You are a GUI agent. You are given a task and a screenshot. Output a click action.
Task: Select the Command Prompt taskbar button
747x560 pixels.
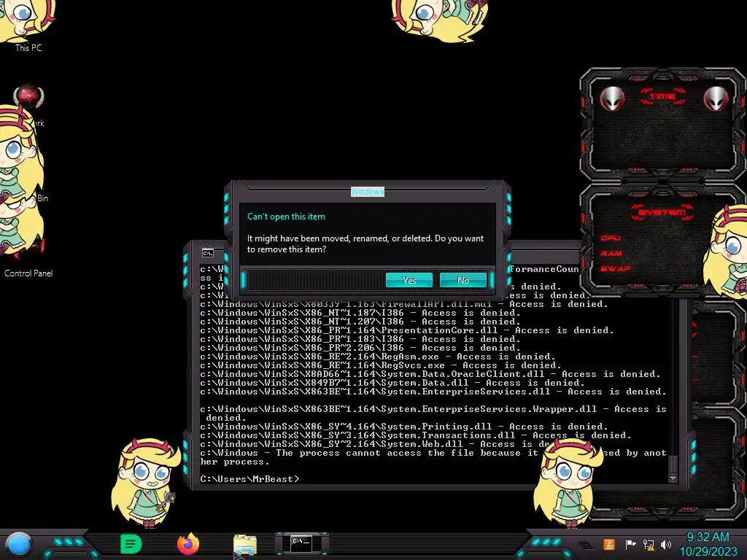point(301,543)
